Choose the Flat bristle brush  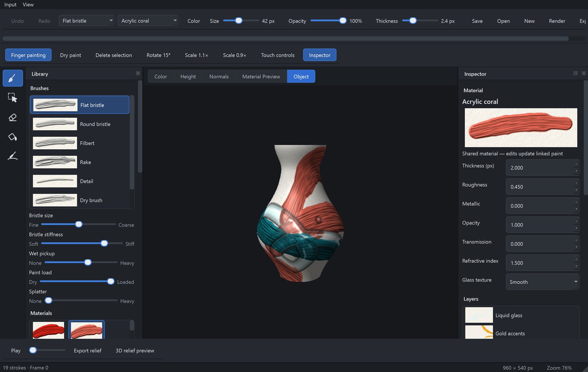pyautogui.click(x=80, y=105)
